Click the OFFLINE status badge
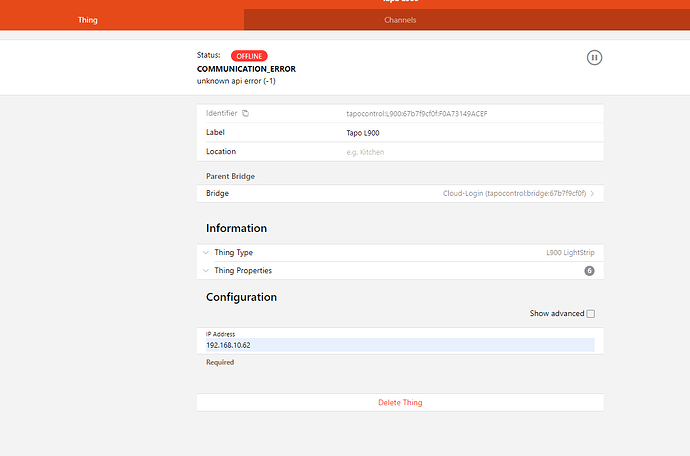The image size is (690, 456). tap(249, 56)
